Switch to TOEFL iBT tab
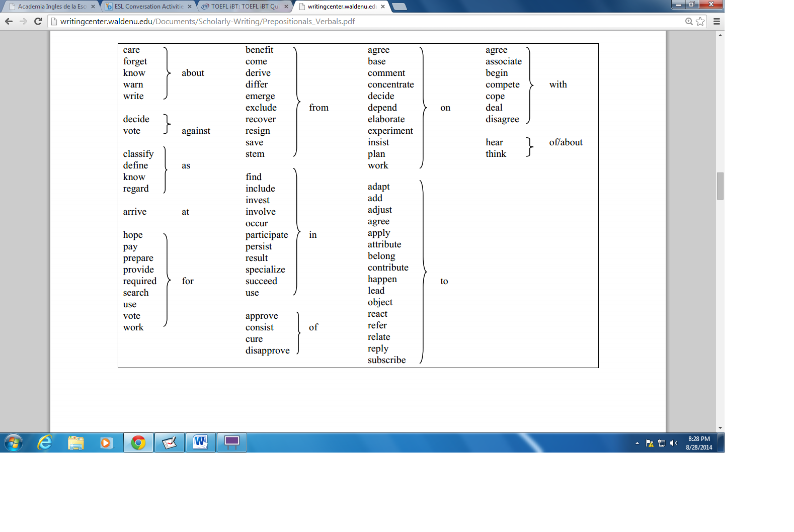This screenshot has width=794, height=532. tap(245, 7)
